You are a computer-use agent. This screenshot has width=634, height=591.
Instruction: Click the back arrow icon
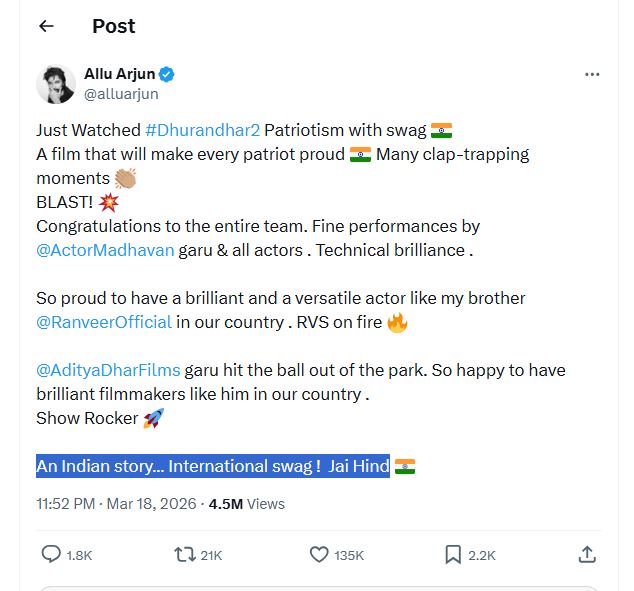click(x=46, y=27)
